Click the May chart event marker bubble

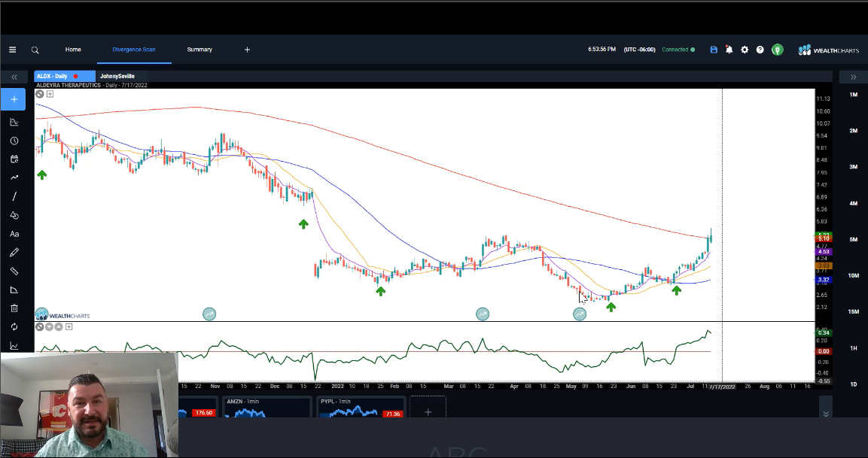click(580, 314)
